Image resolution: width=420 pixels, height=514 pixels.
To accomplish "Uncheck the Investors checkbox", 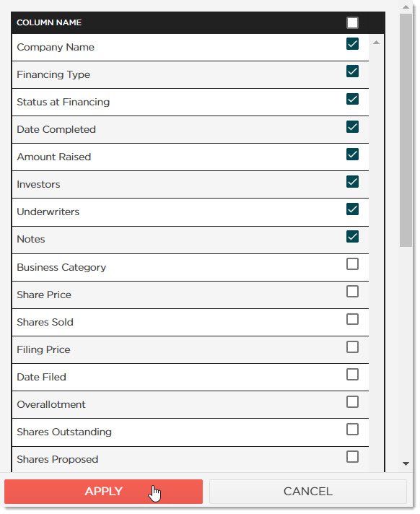I will tap(352, 182).
